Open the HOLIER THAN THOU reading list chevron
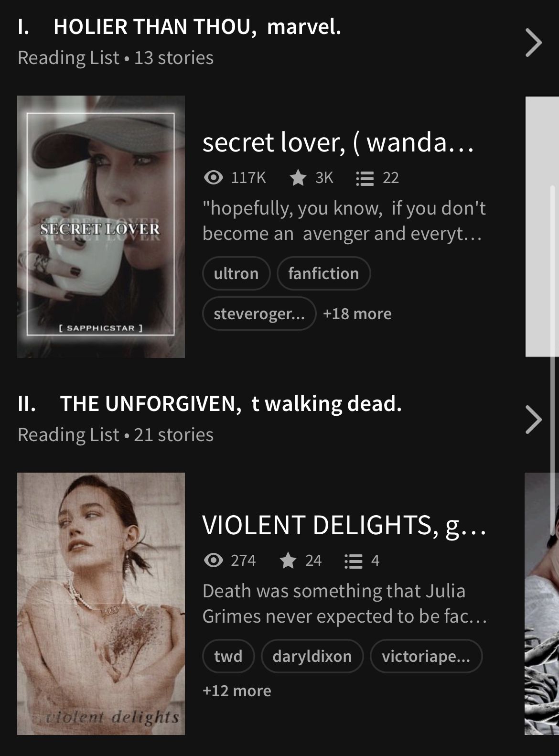Viewport: 559px width, 756px height. pyautogui.click(x=533, y=43)
